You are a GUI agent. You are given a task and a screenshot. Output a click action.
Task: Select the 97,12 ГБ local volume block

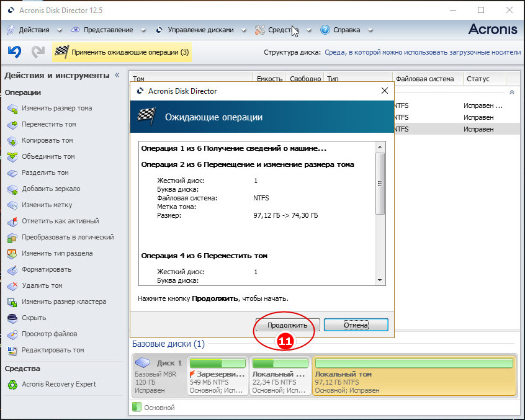(x=414, y=376)
